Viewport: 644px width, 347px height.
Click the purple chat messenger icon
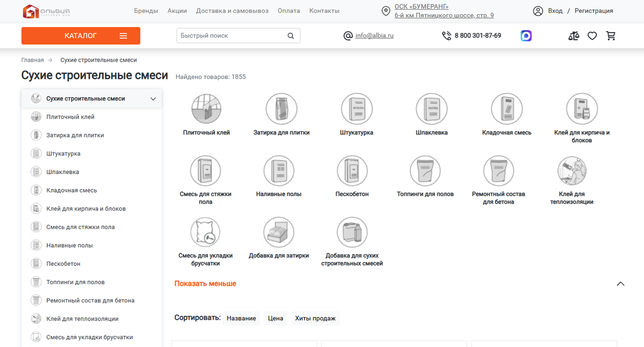(526, 36)
